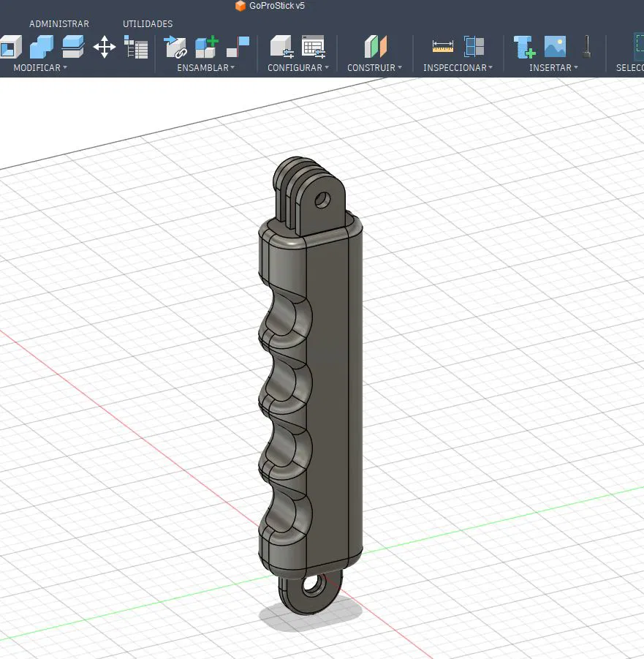This screenshot has width=644, height=659.
Task: Click the Insert image canvas icon
Action: pos(556,48)
